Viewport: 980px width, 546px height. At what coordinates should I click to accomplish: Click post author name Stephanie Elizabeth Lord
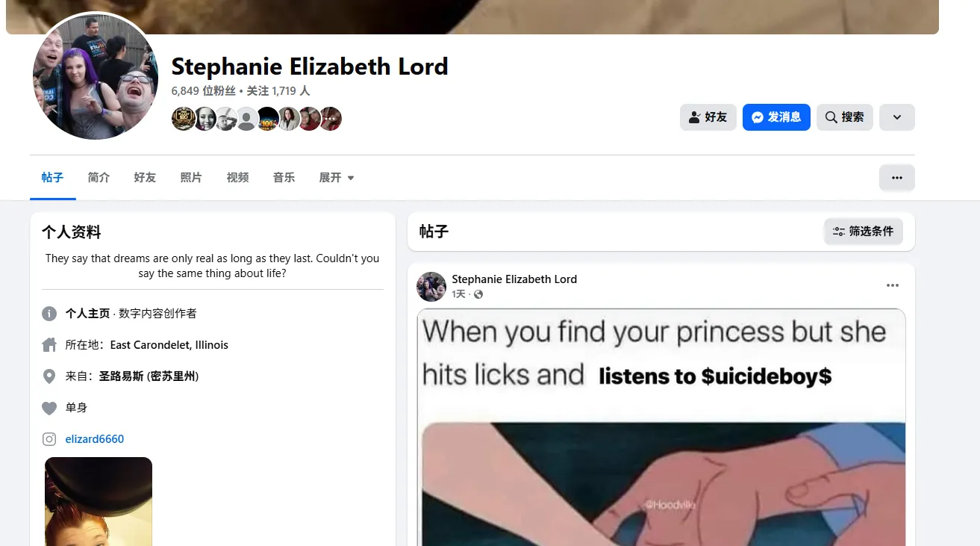[514, 279]
